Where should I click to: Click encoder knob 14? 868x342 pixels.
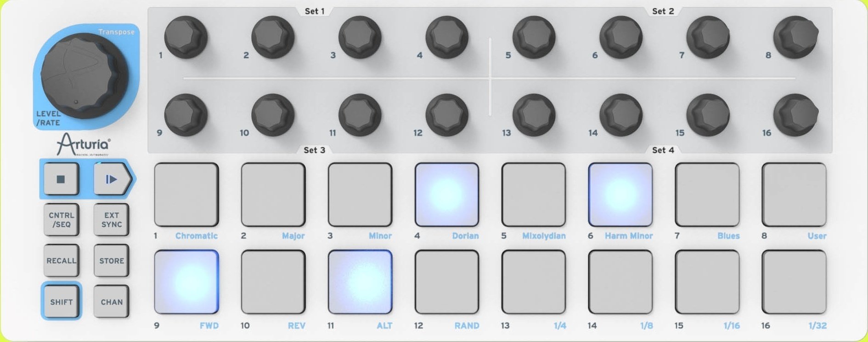tap(621, 115)
